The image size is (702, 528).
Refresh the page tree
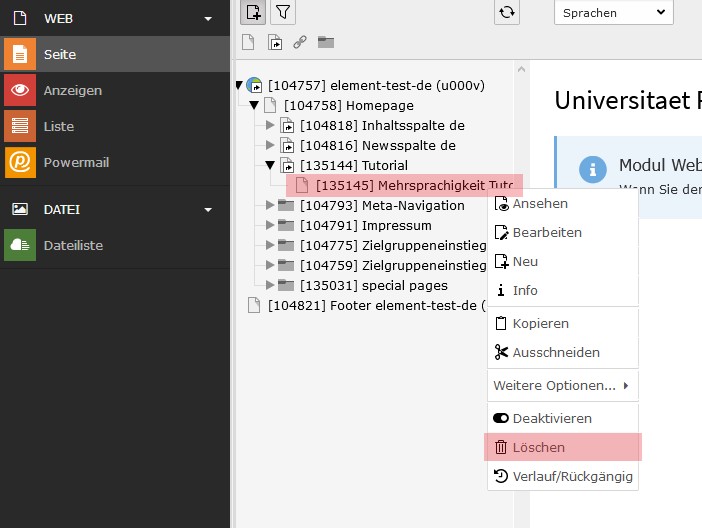tap(507, 12)
